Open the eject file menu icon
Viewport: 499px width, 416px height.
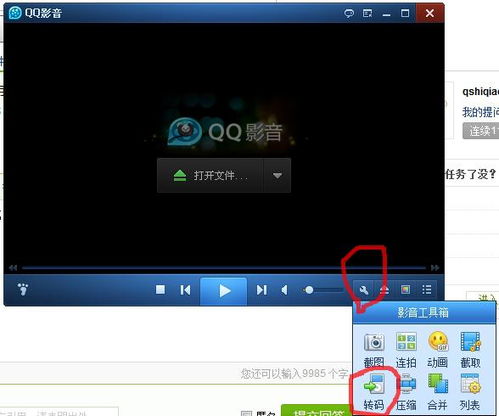coord(384,290)
